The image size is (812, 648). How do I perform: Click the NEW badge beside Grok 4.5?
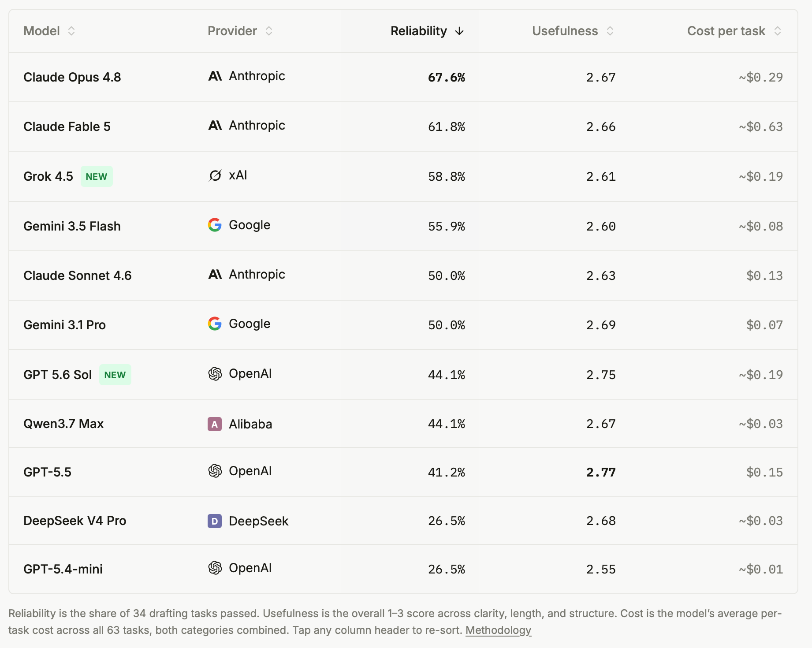(97, 176)
